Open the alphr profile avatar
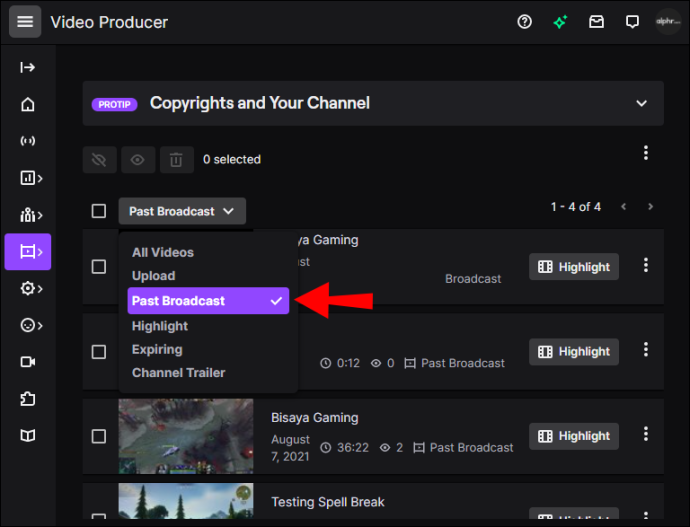Screen dimensions: 690x527 coord(668,22)
